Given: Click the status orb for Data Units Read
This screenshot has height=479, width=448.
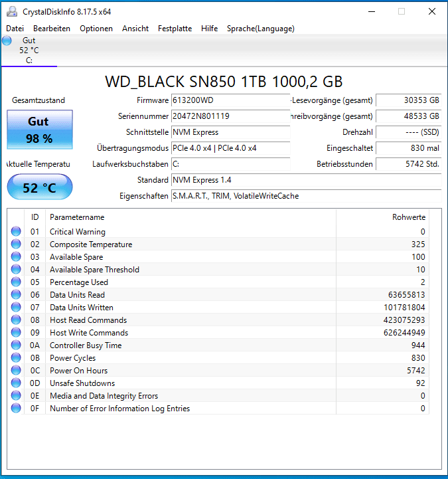Looking at the screenshot, I should tap(16, 294).
